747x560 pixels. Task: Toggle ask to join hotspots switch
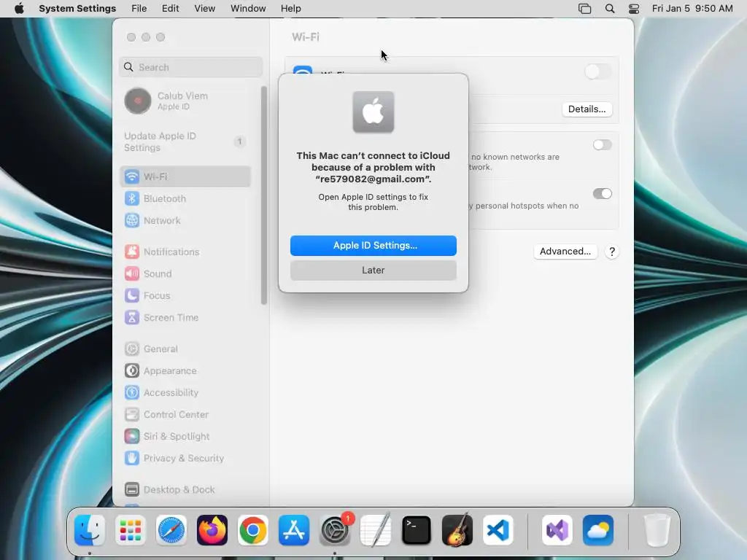pos(602,193)
